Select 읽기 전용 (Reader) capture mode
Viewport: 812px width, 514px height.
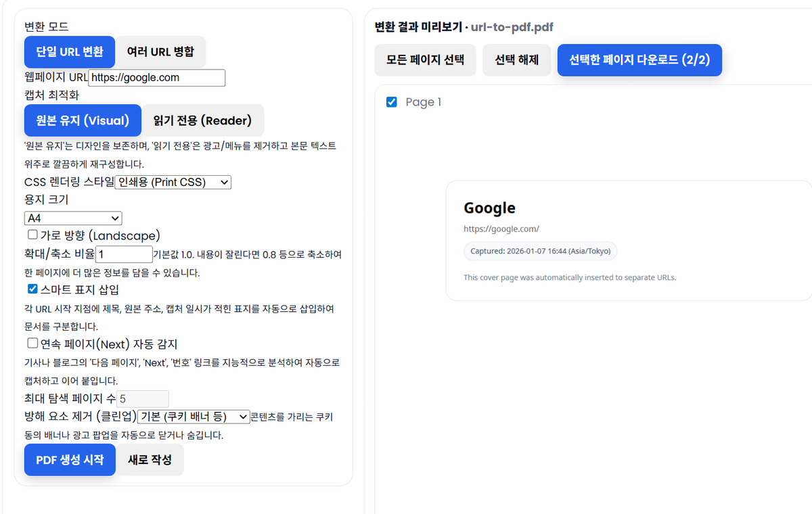tap(202, 120)
